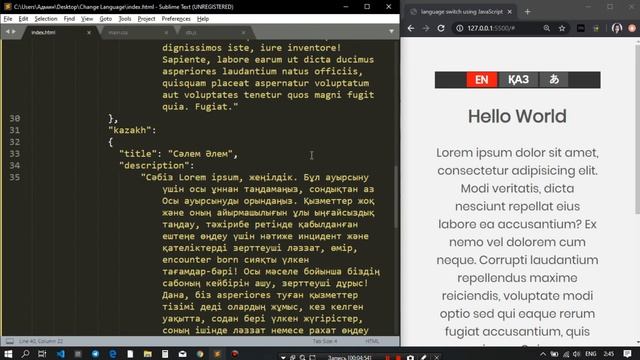Open the View menu
Screen dimensions: 640x360
pos(87,19)
